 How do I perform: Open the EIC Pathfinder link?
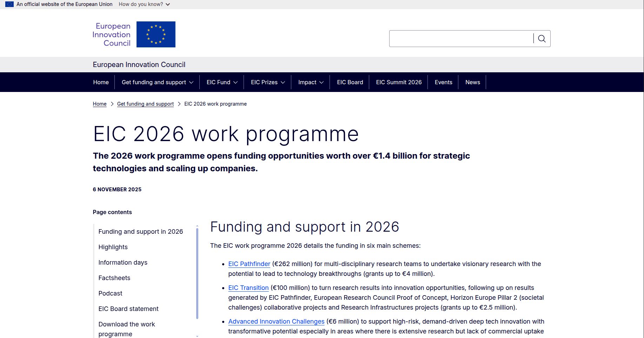click(x=249, y=264)
